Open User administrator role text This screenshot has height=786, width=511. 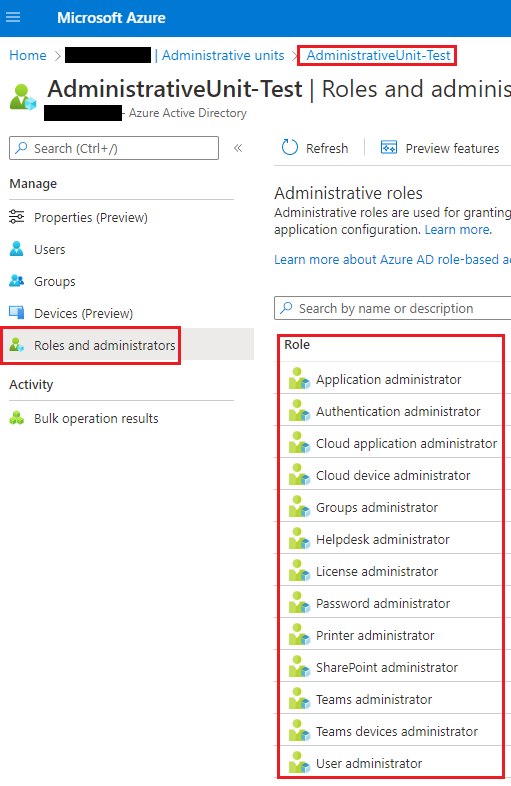[x=369, y=763]
